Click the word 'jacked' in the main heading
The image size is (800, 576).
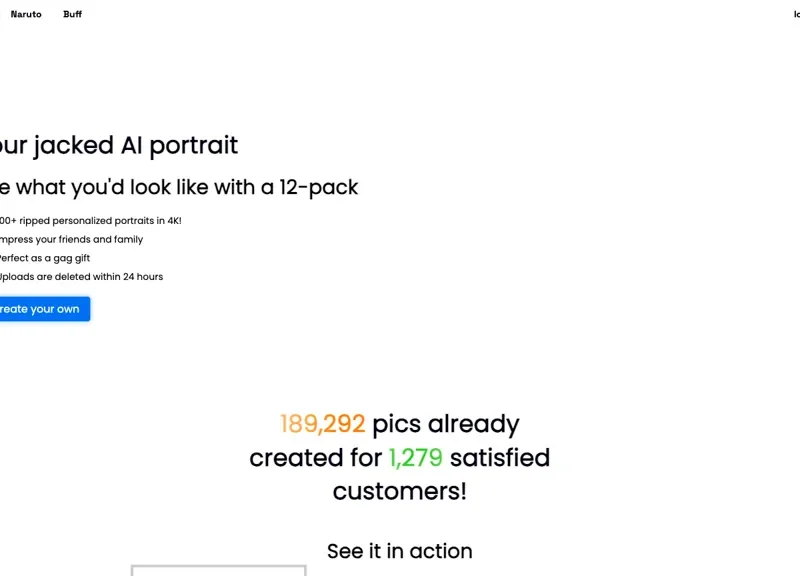(x=74, y=145)
